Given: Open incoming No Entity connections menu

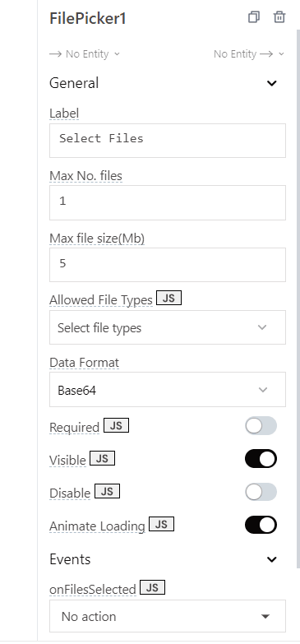Looking at the screenshot, I should pyautogui.click(x=85, y=53).
